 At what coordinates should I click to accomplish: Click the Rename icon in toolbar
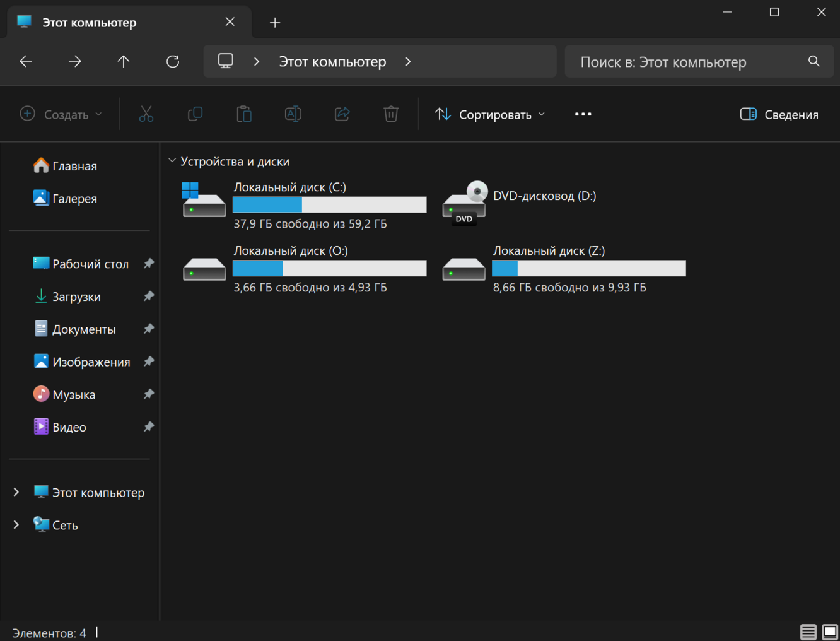click(x=293, y=114)
